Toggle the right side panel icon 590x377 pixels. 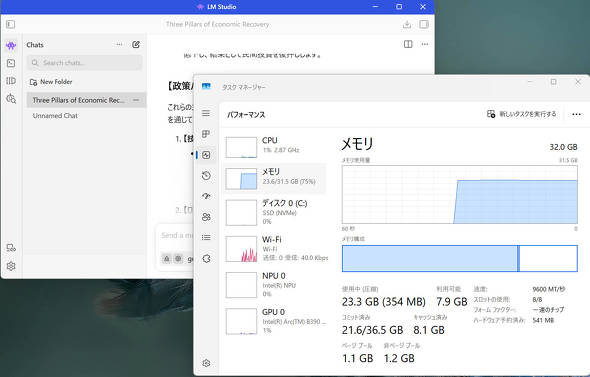424,24
